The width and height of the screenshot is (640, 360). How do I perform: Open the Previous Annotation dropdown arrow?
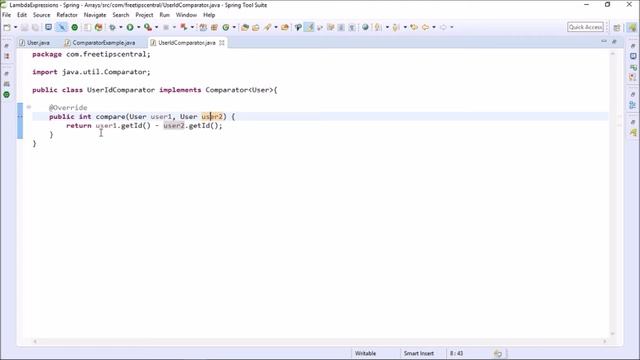click(405, 27)
